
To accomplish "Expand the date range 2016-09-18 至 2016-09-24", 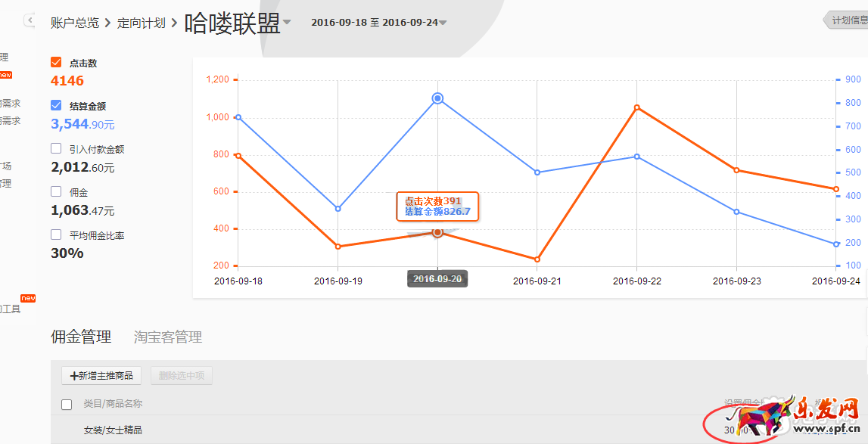I will pyautogui.click(x=443, y=23).
